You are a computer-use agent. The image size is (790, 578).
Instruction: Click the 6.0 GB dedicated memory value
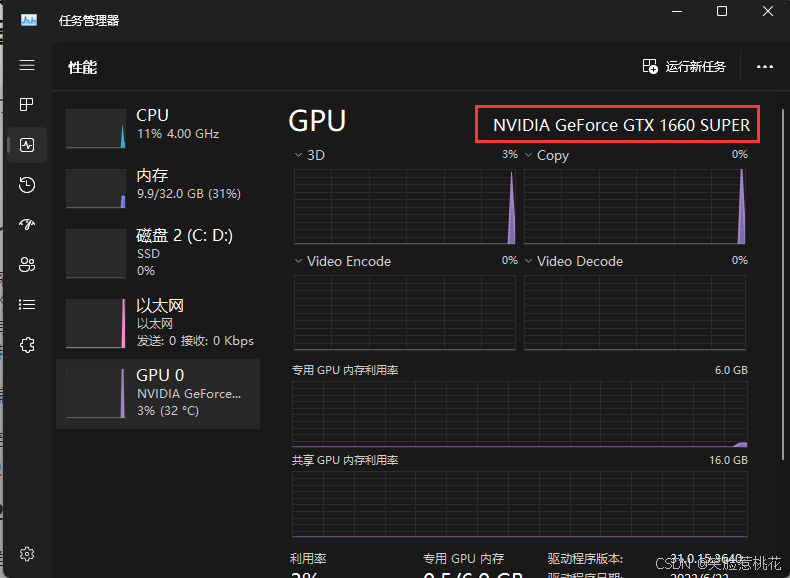click(731, 370)
